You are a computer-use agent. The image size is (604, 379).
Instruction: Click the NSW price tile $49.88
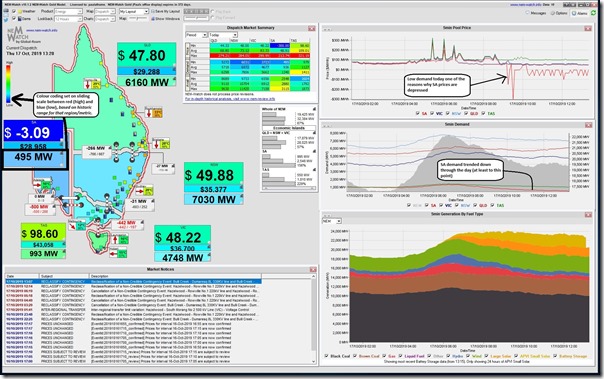pos(214,175)
